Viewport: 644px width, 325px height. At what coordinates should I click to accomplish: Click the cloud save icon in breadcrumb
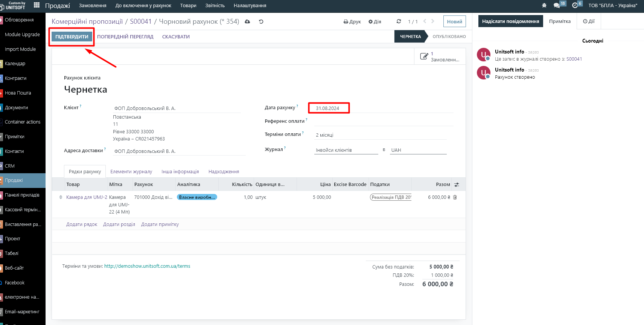coord(247,21)
